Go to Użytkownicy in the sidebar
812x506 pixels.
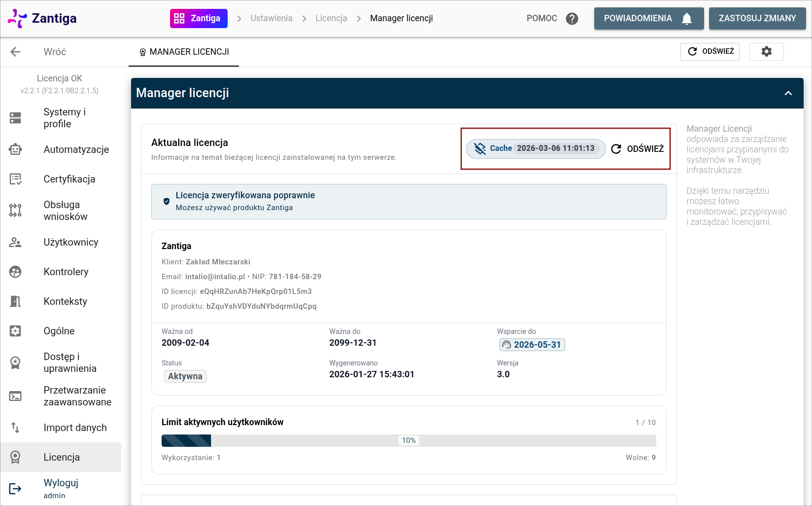point(70,242)
